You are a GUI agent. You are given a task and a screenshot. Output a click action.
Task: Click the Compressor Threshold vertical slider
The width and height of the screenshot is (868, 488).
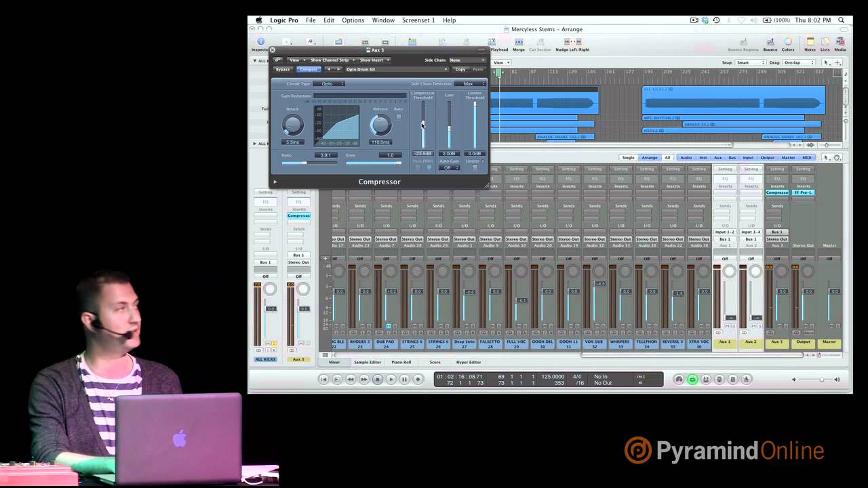423,125
